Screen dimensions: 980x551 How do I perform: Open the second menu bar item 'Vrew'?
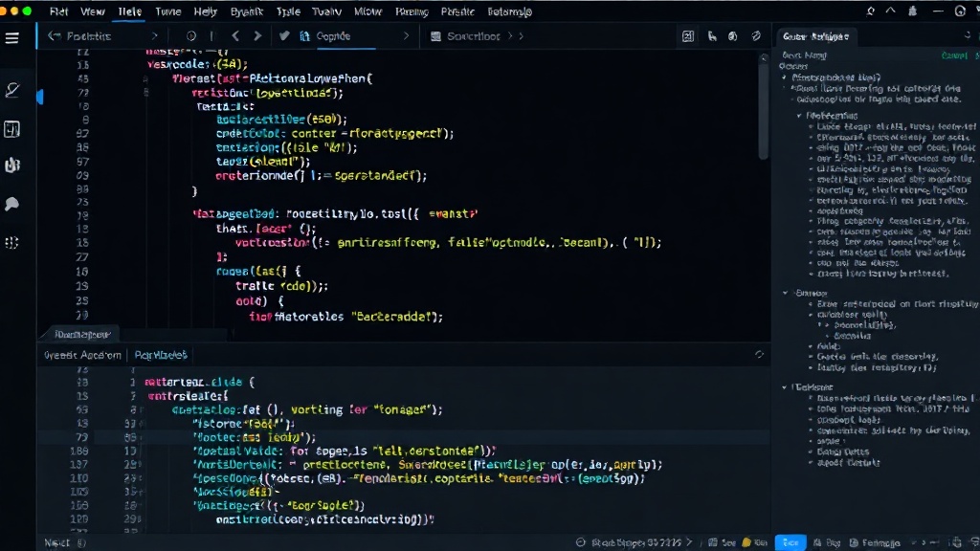point(93,11)
